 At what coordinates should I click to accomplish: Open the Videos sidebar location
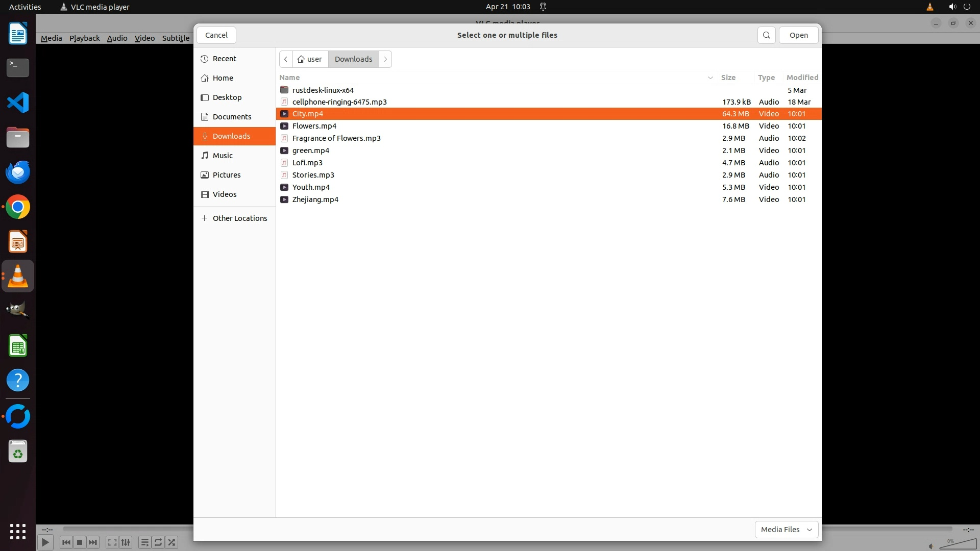click(x=224, y=194)
